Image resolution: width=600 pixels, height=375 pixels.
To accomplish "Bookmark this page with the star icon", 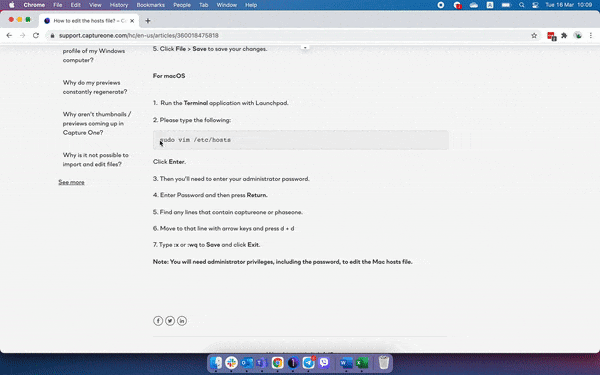I will (534, 36).
